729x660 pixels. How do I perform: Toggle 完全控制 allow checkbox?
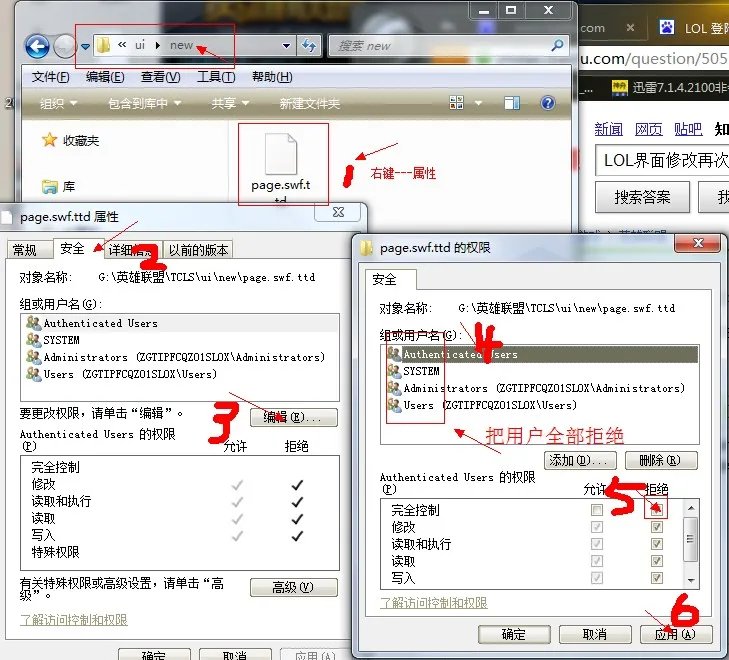597,510
